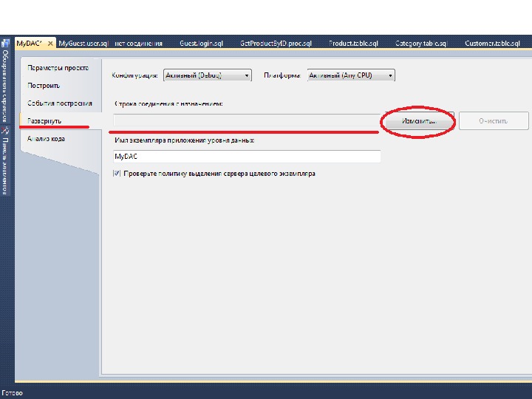
Task: Close the MyDAC tab
Action: [x=50, y=44]
